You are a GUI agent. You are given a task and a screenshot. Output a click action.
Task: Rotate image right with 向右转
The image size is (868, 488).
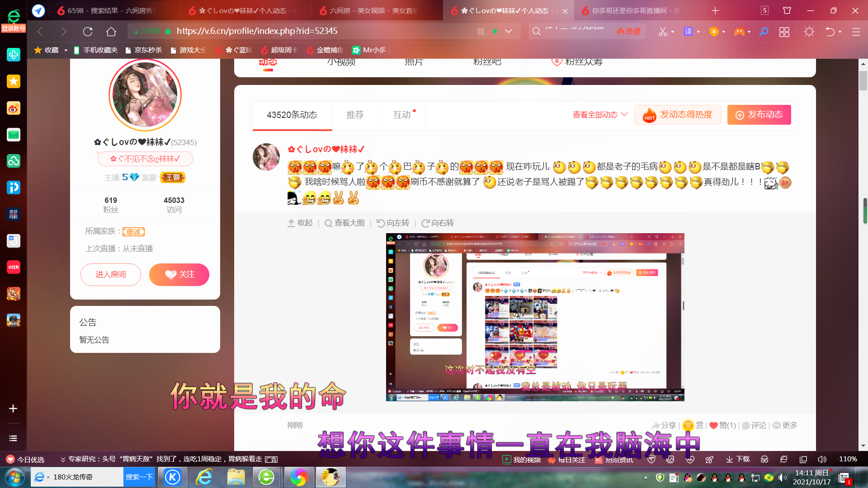tap(438, 223)
